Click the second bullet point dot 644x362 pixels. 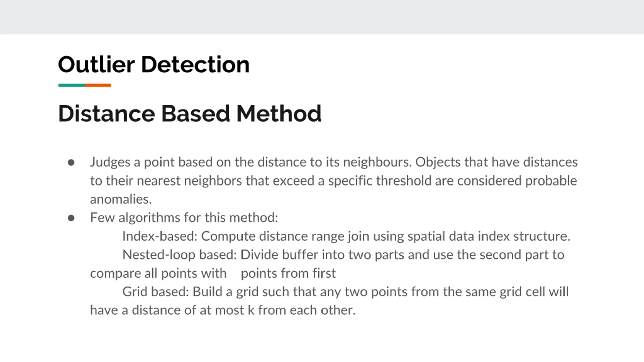tap(71, 218)
